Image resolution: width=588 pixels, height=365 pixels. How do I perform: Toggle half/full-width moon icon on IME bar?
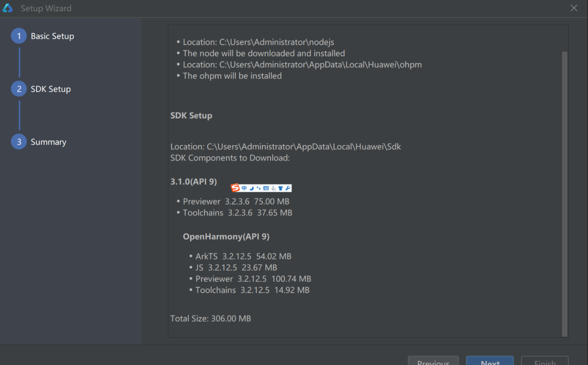point(252,188)
